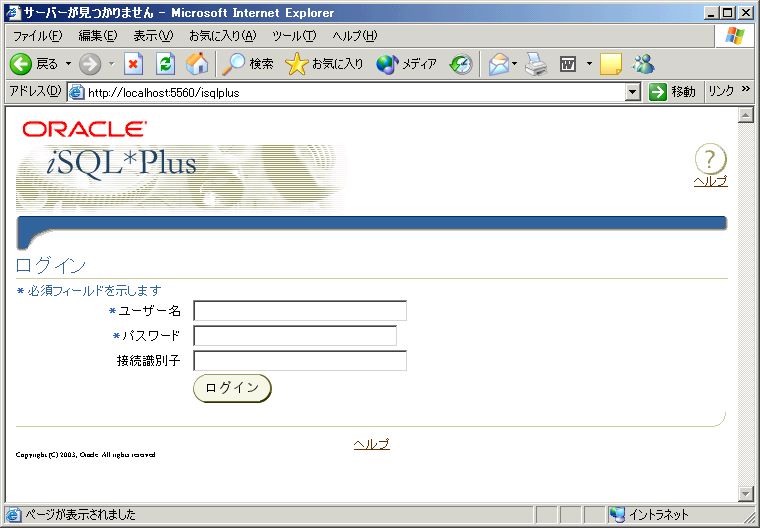Open the ツール(T) menu
The image size is (760, 528).
(x=294, y=36)
